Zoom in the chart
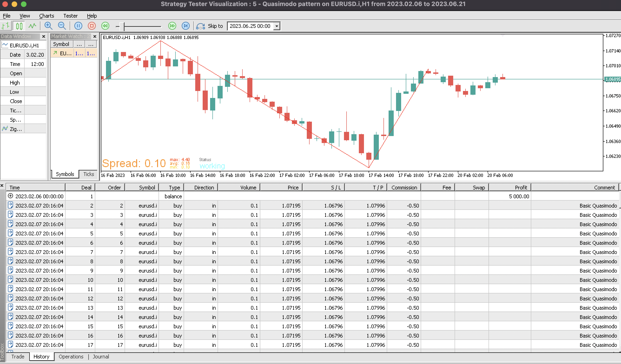This screenshot has height=364, width=621. tap(48, 26)
